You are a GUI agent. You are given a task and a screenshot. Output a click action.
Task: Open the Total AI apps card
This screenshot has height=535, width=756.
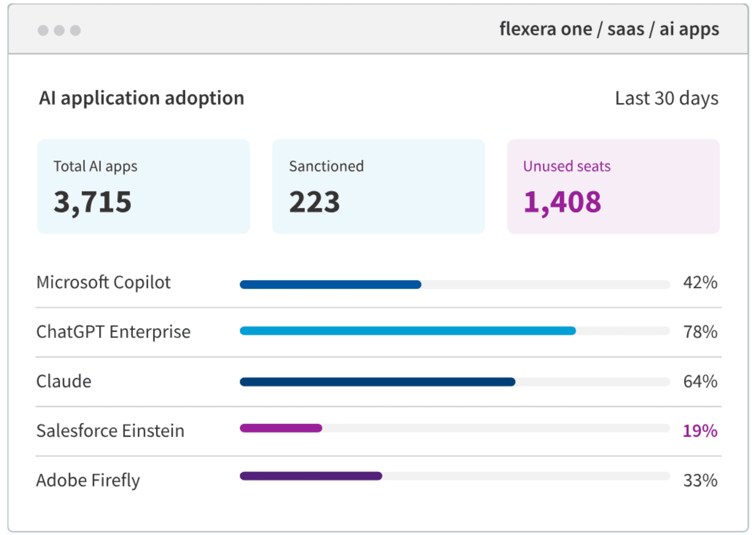coord(144,187)
